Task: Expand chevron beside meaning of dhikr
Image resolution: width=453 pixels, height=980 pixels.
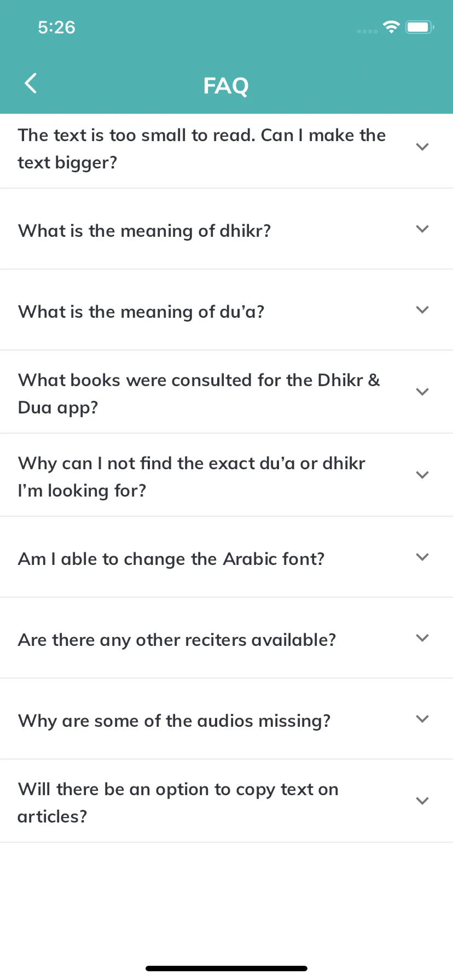Action: point(422,229)
